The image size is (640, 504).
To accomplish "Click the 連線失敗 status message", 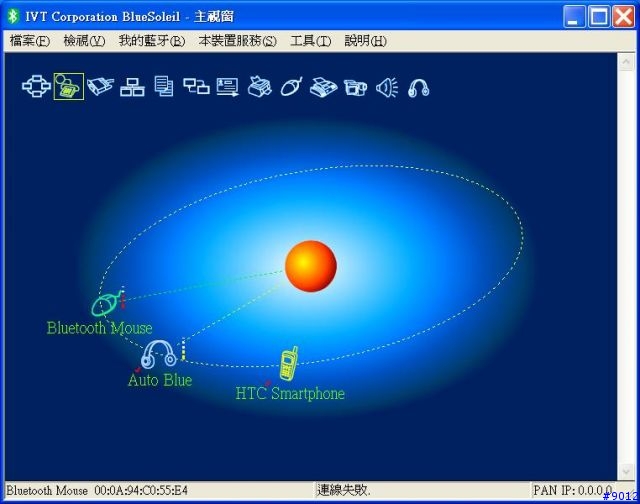I will [344, 490].
